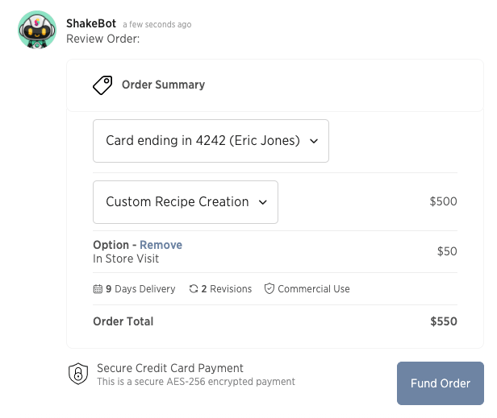The width and height of the screenshot is (497, 418).
Task: Click the 'a few seconds ago' timestamp
Action: [x=157, y=24]
